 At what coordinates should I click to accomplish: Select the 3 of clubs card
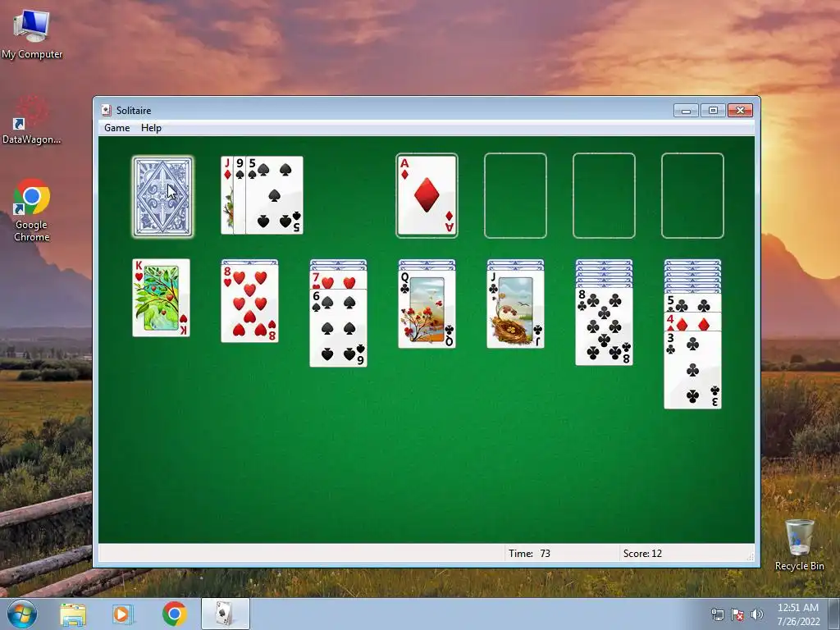(x=692, y=370)
